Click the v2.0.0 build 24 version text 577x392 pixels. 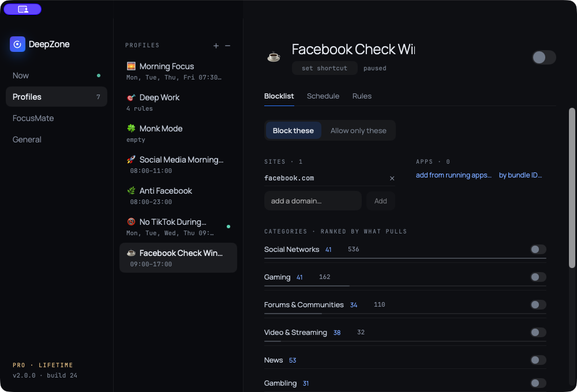[x=45, y=375]
